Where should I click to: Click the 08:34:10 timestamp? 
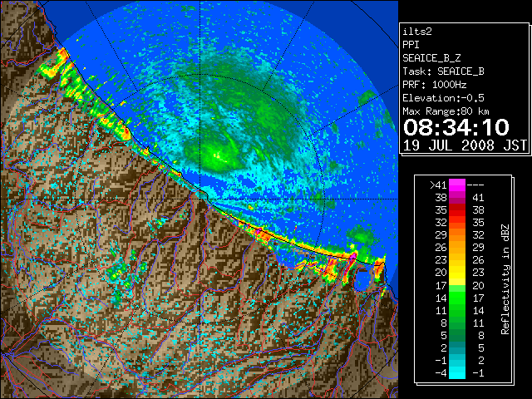tap(456, 127)
